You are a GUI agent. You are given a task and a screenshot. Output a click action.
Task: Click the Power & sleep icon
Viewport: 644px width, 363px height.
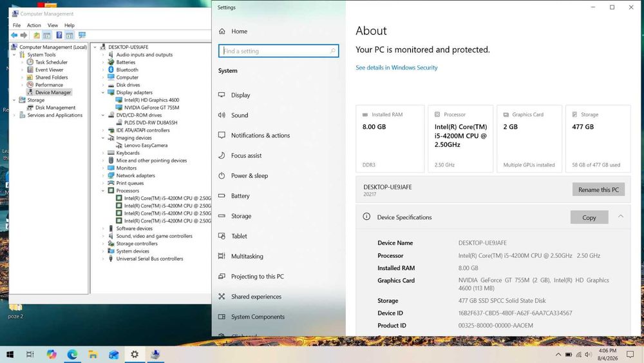(x=222, y=175)
